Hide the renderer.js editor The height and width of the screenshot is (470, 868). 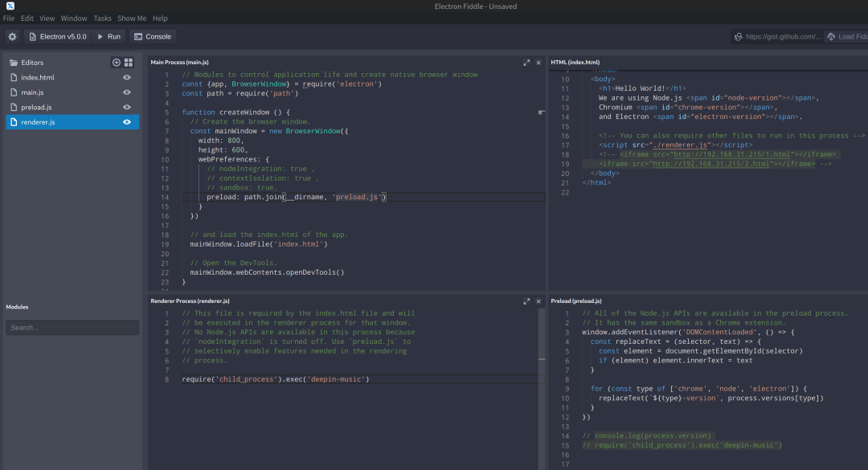pyautogui.click(x=127, y=122)
